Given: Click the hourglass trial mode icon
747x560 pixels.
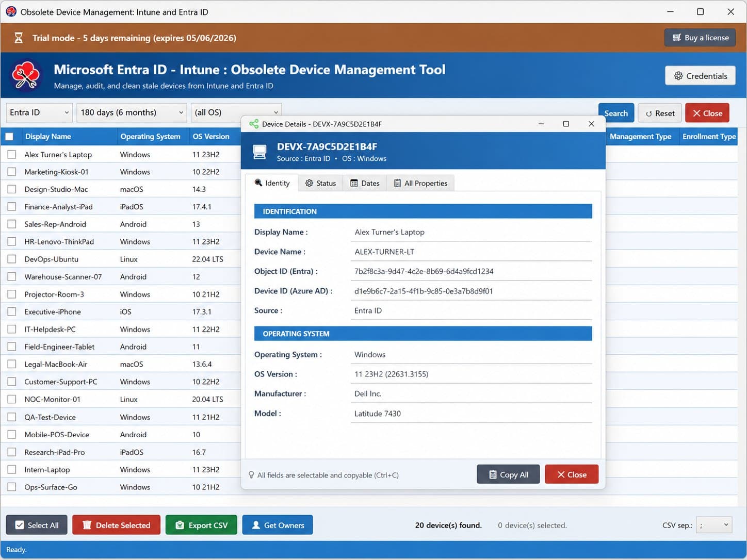Looking at the screenshot, I should (x=19, y=38).
